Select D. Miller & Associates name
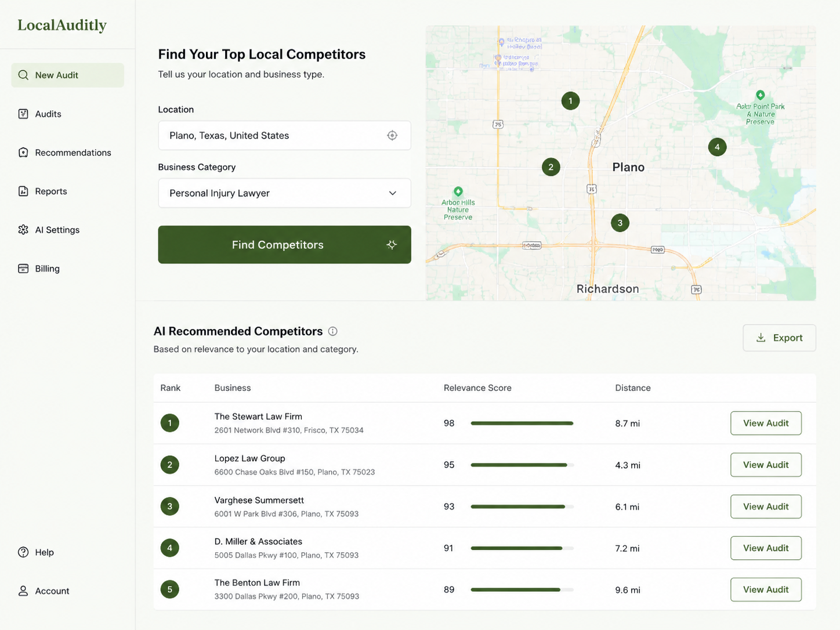Screen dimensions: 840x630 click(x=258, y=541)
